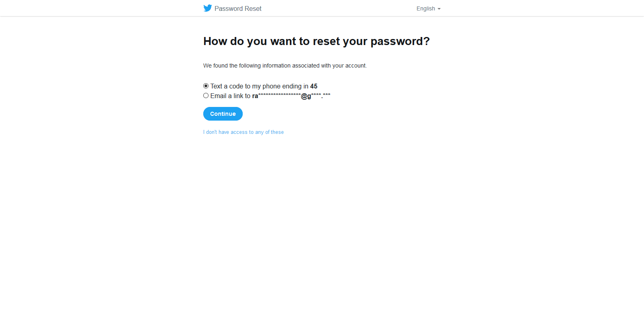Image resolution: width=644 pixels, height=316 pixels.
Task: Click the 'Email a link to' label text
Action: point(230,96)
